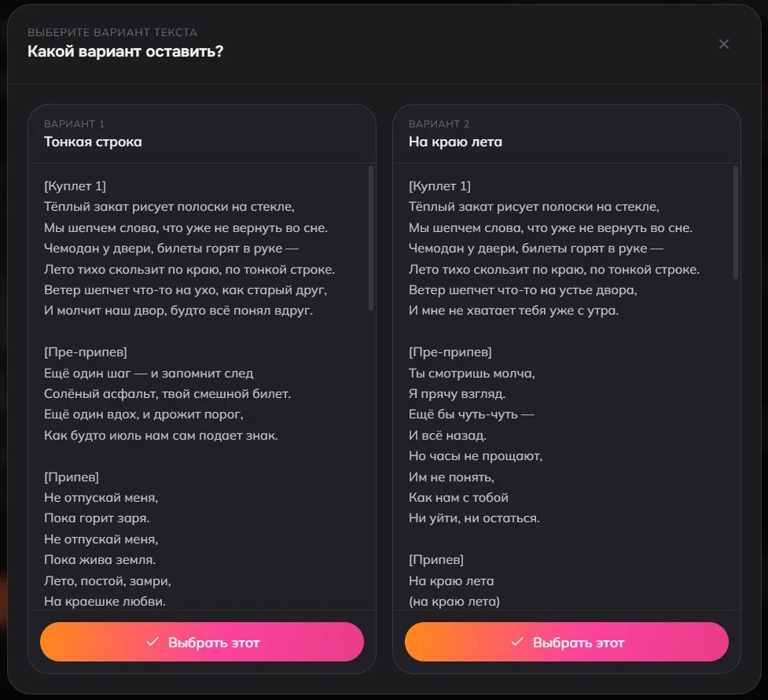Click the [Куплет 1] tag in variant 1
The width and height of the screenshot is (768, 700).
tap(75, 186)
